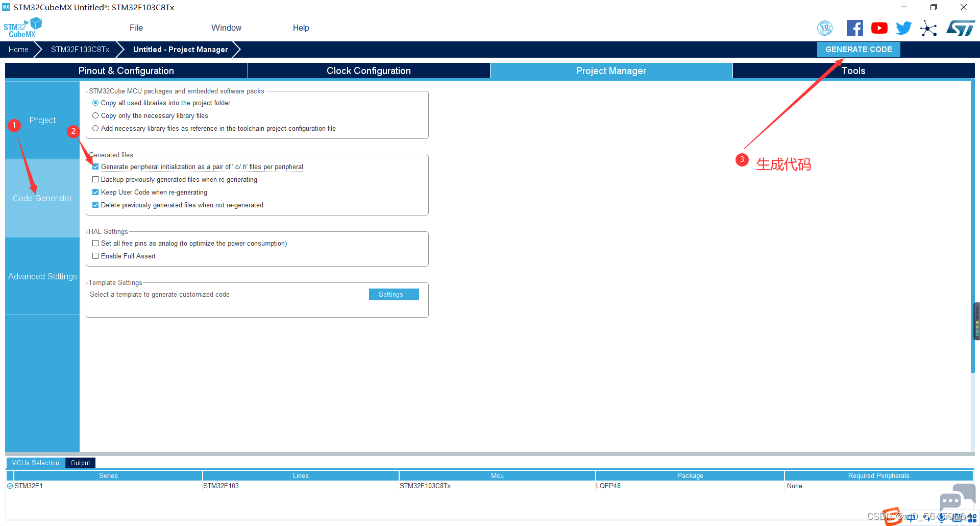Open the File menu
Image resolution: width=980 pixels, height=526 pixels.
pyautogui.click(x=136, y=28)
